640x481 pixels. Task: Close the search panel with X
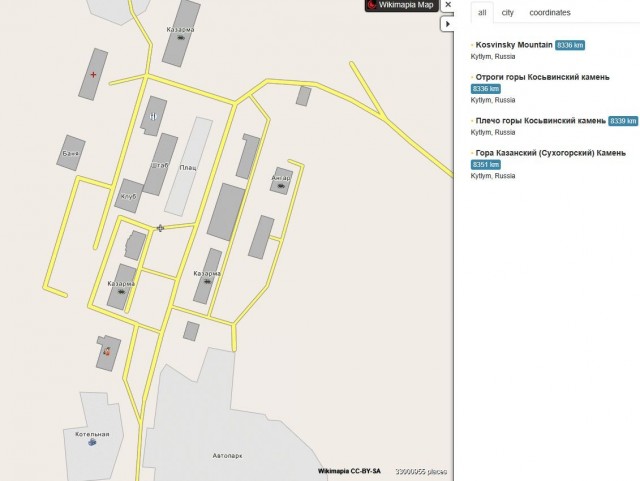click(x=448, y=5)
